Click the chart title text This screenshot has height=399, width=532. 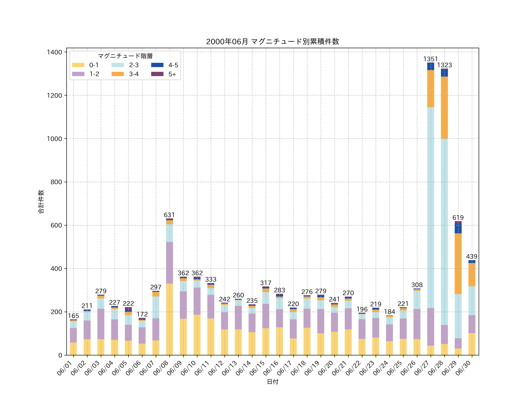273,42
